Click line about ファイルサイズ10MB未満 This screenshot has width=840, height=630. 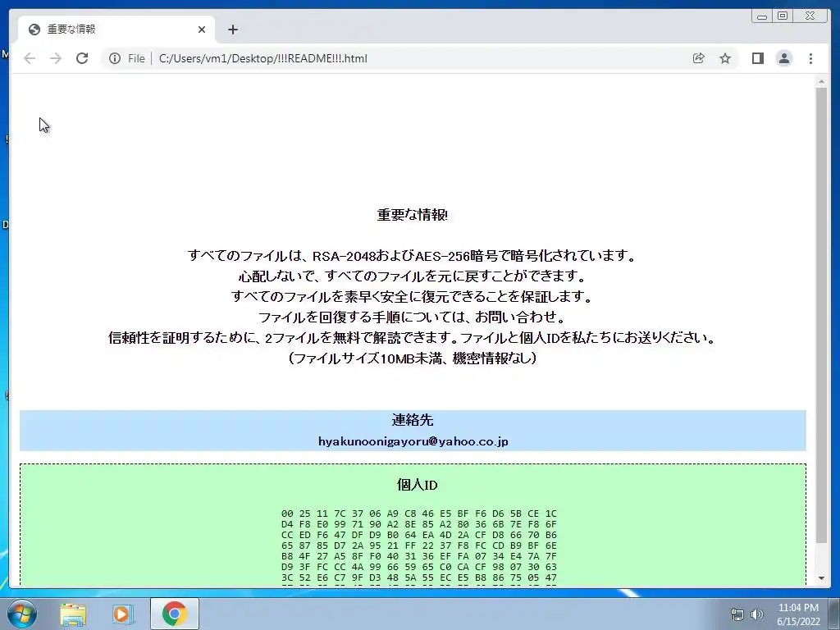(x=413, y=358)
